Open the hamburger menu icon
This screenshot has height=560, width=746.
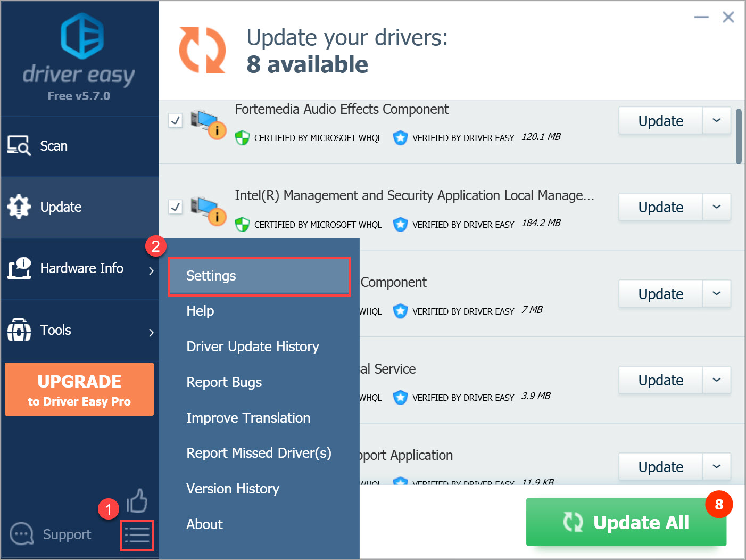point(137,535)
